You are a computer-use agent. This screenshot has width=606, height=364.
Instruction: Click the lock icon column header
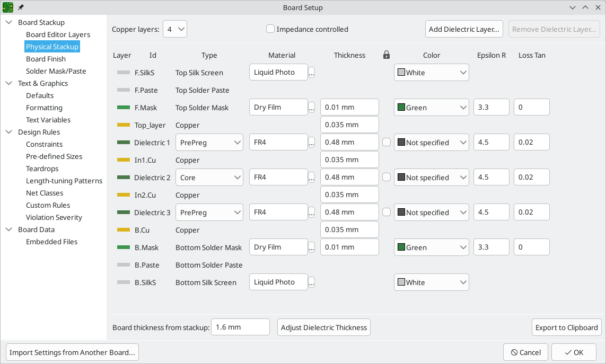[x=387, y=55]
